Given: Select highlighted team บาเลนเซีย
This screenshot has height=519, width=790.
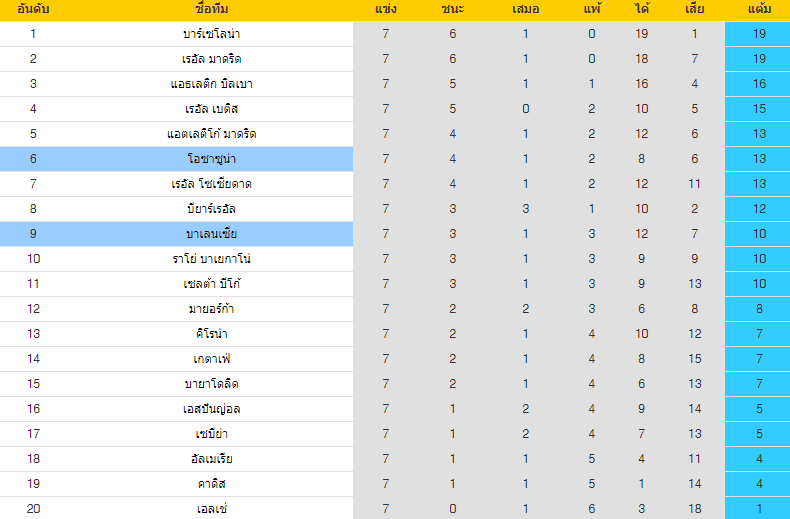Looking at the screenshot, I should 212,234.
